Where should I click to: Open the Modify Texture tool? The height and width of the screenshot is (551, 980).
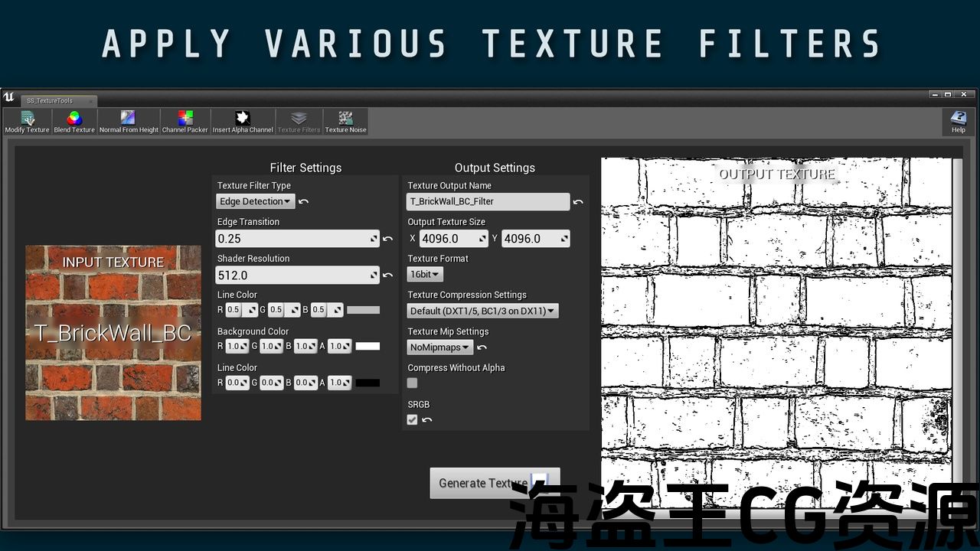pos(27,122)
